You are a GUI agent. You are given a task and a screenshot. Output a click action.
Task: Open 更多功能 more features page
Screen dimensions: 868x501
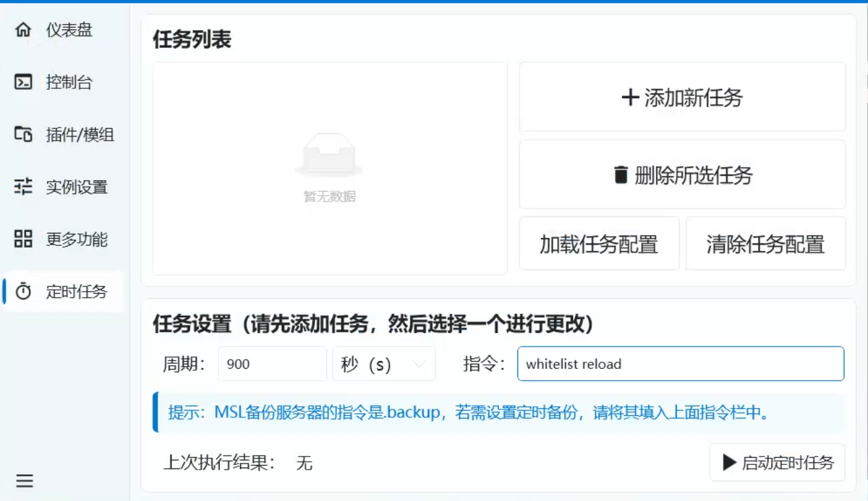click(63, 239)
